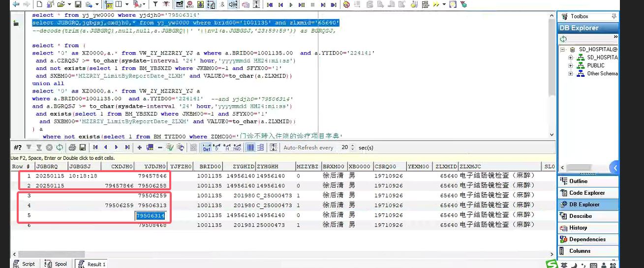The width and height of the screenshot is (644, 268).
Task: Refresh DB Explorer tree with green icon
Action: pos(563,38)
